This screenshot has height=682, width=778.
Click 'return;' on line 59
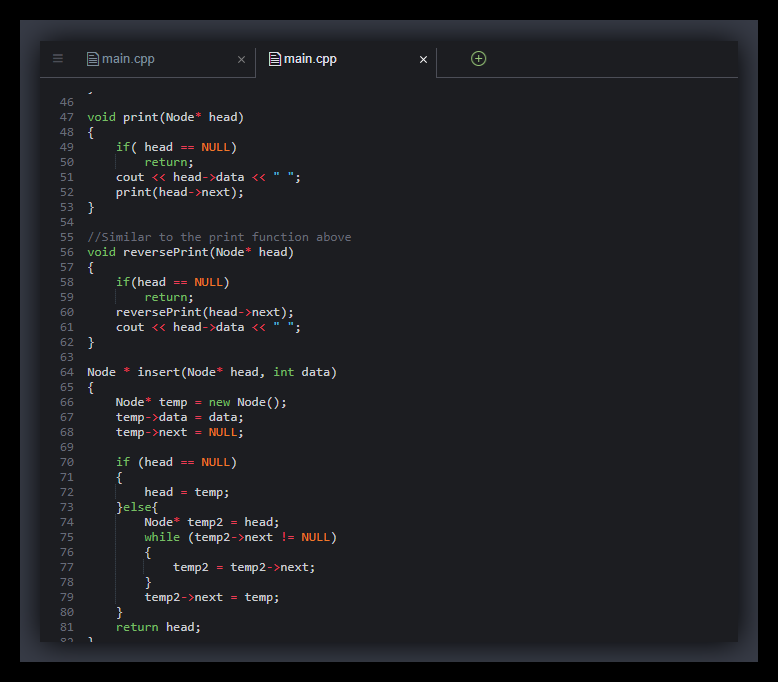169,298
